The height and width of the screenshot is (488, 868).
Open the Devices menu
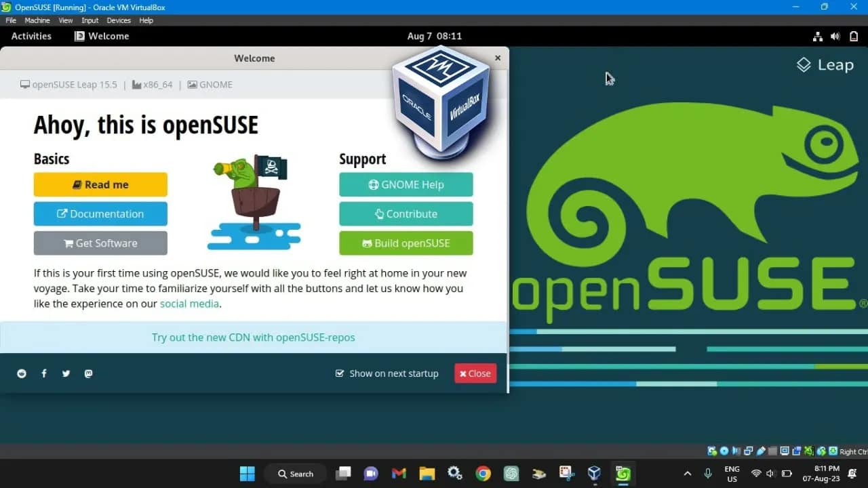pos(118,20)
